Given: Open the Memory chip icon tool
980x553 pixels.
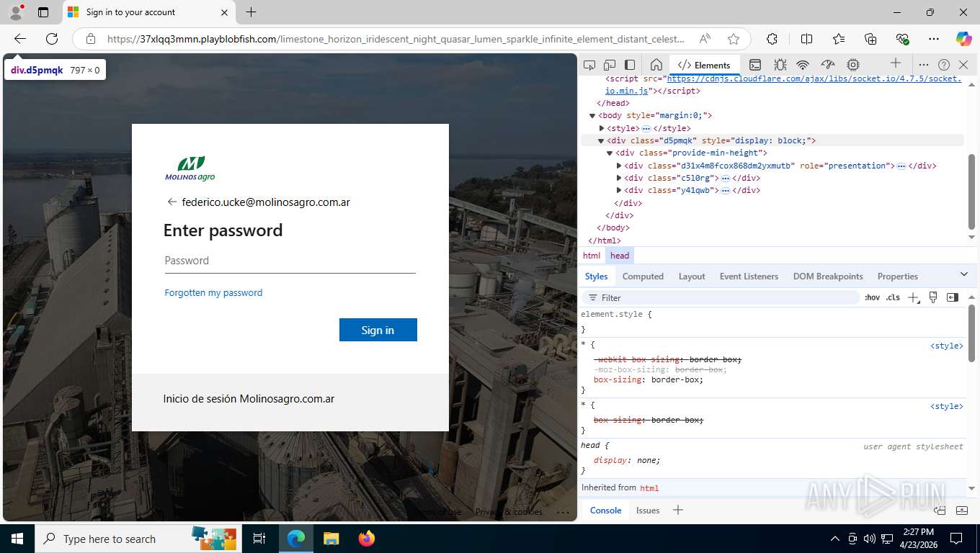Looking at the screenshot, I should point(853,65).
